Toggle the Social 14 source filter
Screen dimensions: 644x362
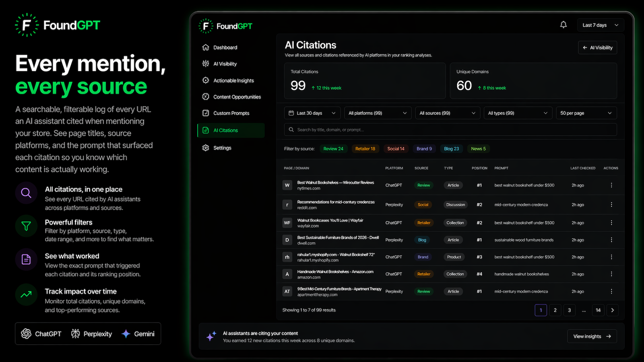pos(396,149)
